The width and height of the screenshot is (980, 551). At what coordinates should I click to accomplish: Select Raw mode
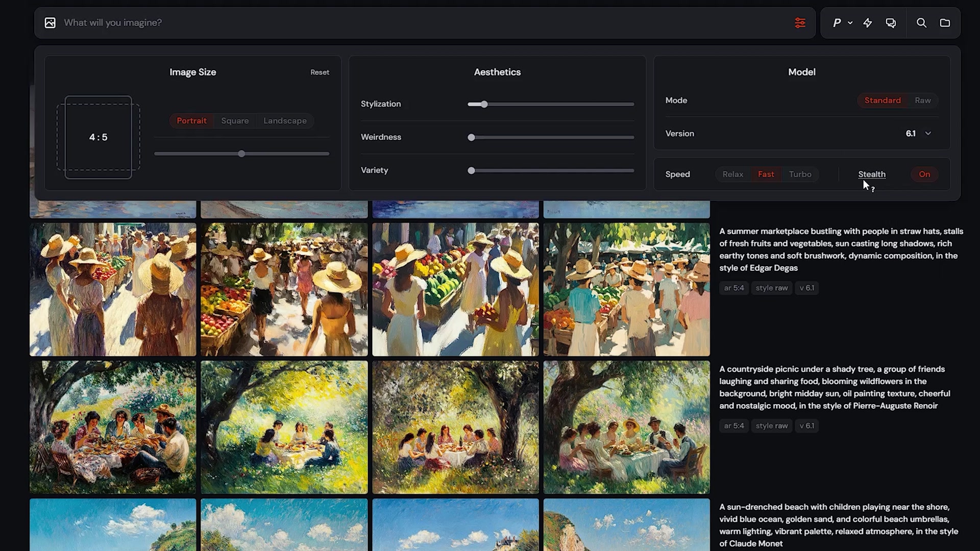923,101
